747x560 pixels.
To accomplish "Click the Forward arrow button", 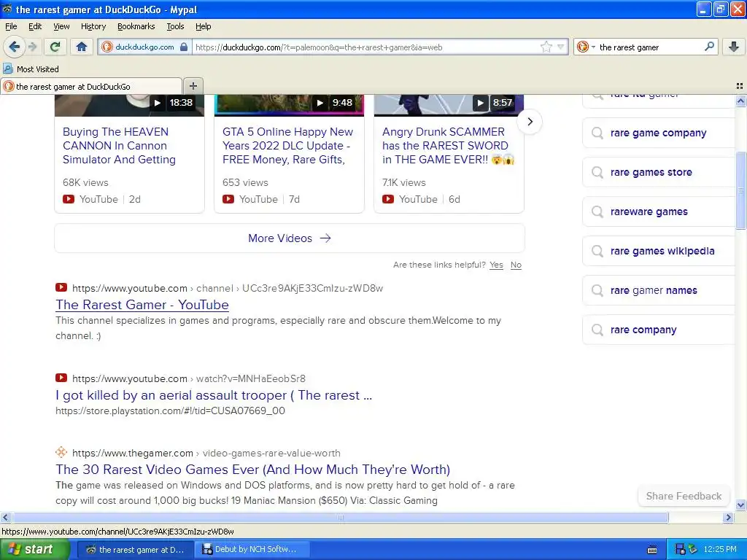I will (33, 47).
